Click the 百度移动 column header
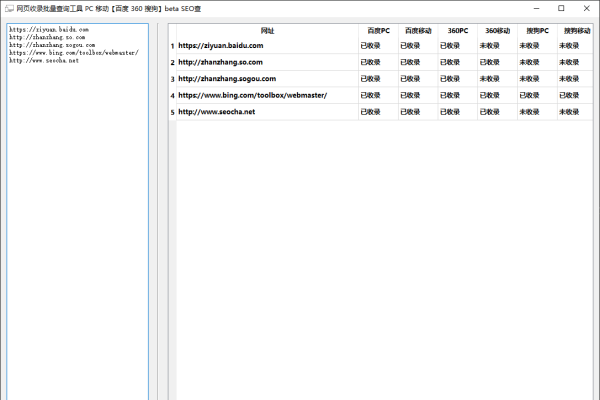This screenshot has width=600, height=400. tap(418, 32)
